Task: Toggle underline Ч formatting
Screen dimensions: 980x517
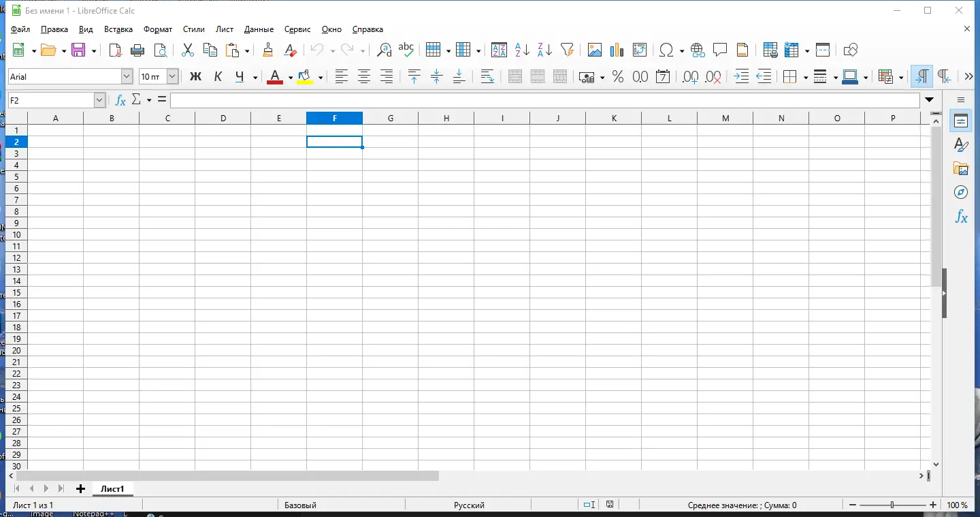Action: point(240,77)
